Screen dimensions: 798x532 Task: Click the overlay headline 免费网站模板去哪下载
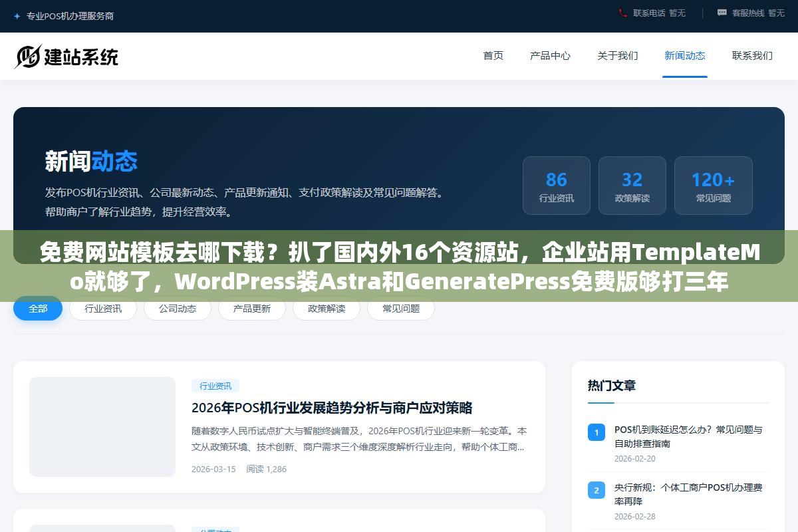(399, 267)
